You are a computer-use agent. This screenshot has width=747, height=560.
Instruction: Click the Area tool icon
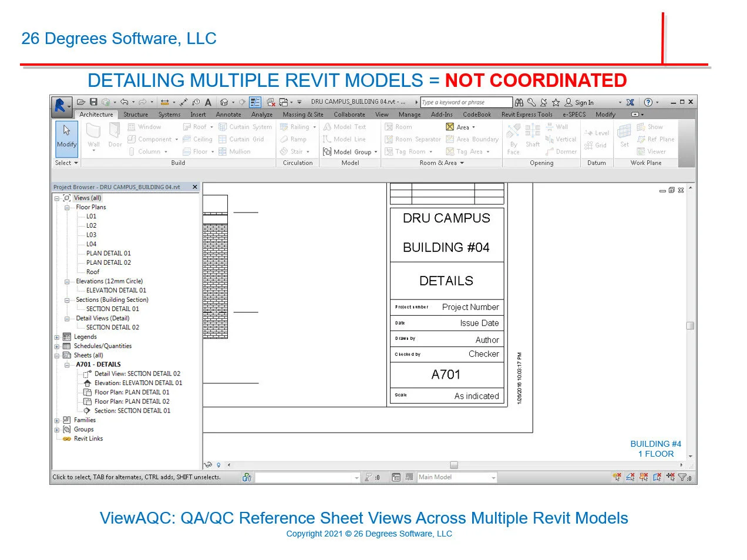tap(450, 127)
